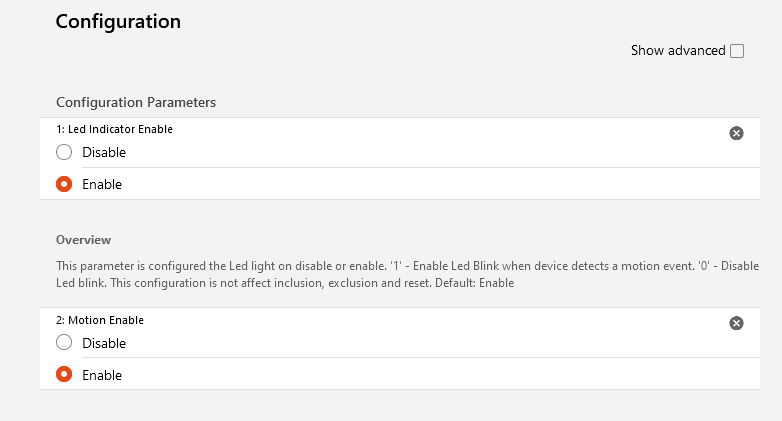Select Enable radio for Led Indicator Enable
Screen dimensions: 782x421
pyautogui.click(x=64, y=184)
